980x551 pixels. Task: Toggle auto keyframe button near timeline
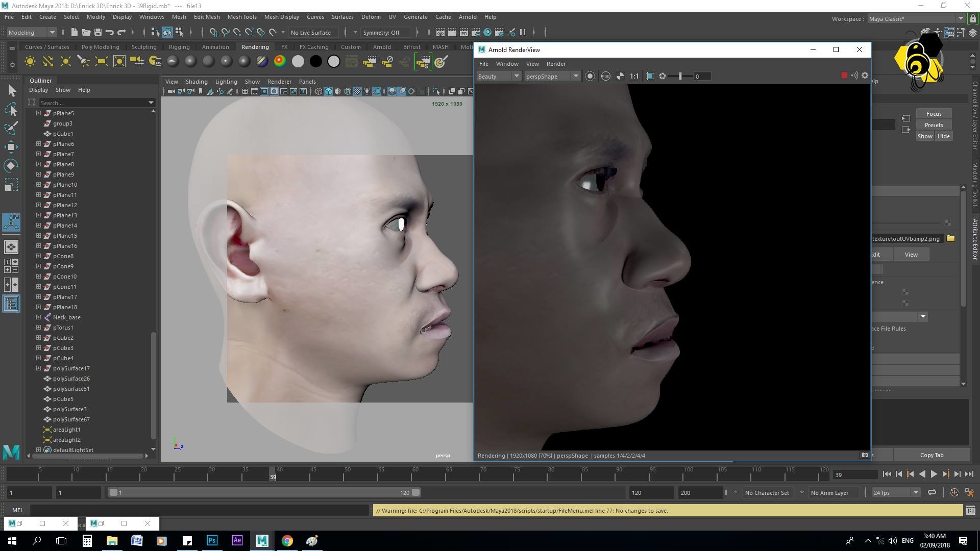click(954, 492)
